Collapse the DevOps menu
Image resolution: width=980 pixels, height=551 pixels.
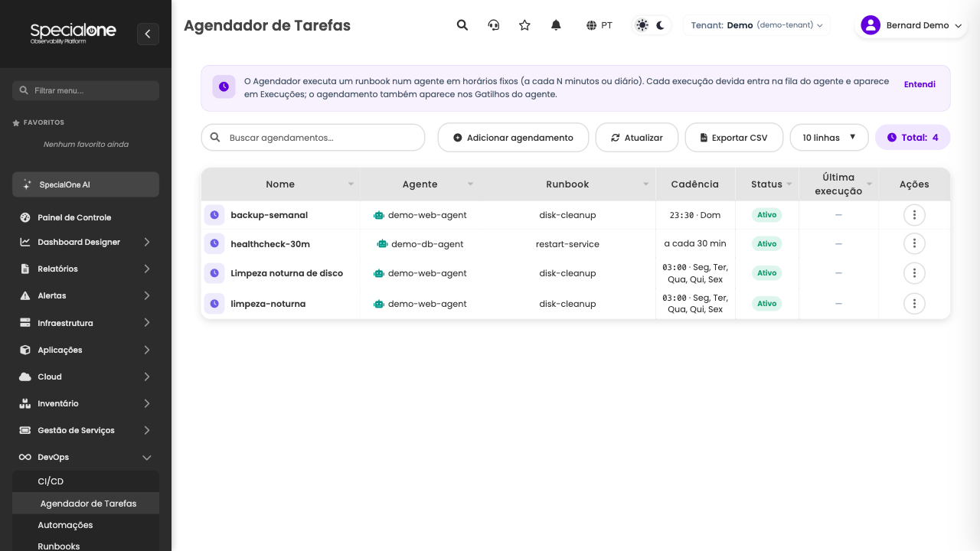(x=86, y=457)
